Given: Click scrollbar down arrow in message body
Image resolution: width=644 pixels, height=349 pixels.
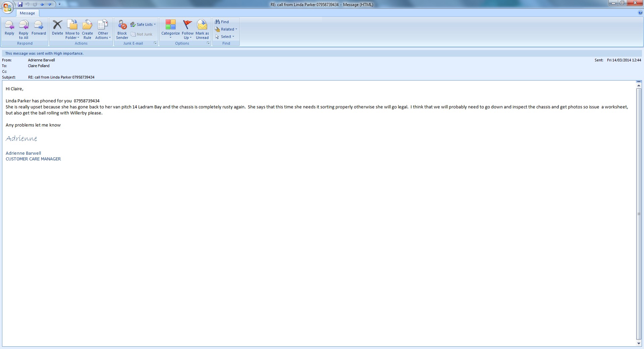Looking at the screenshot, I should (639, 343).
